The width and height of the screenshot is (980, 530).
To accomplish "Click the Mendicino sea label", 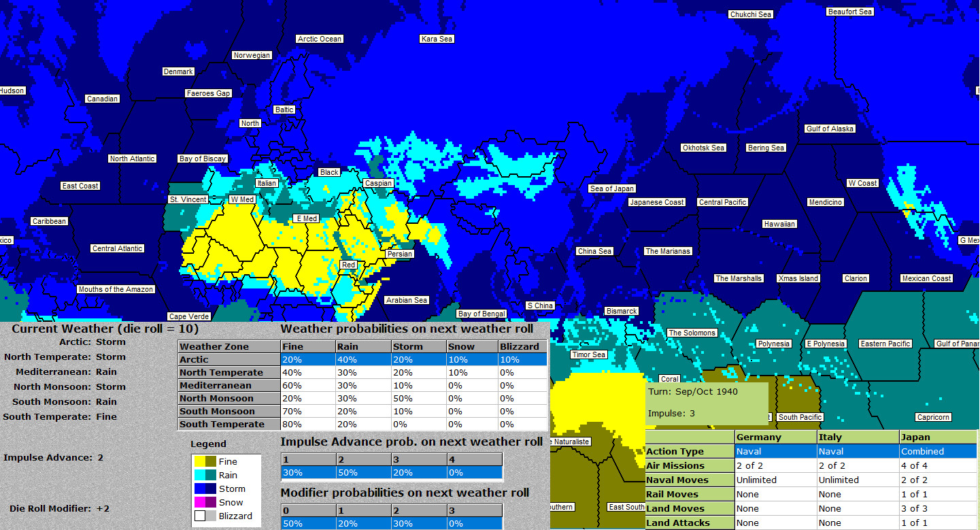I will 826,202.
